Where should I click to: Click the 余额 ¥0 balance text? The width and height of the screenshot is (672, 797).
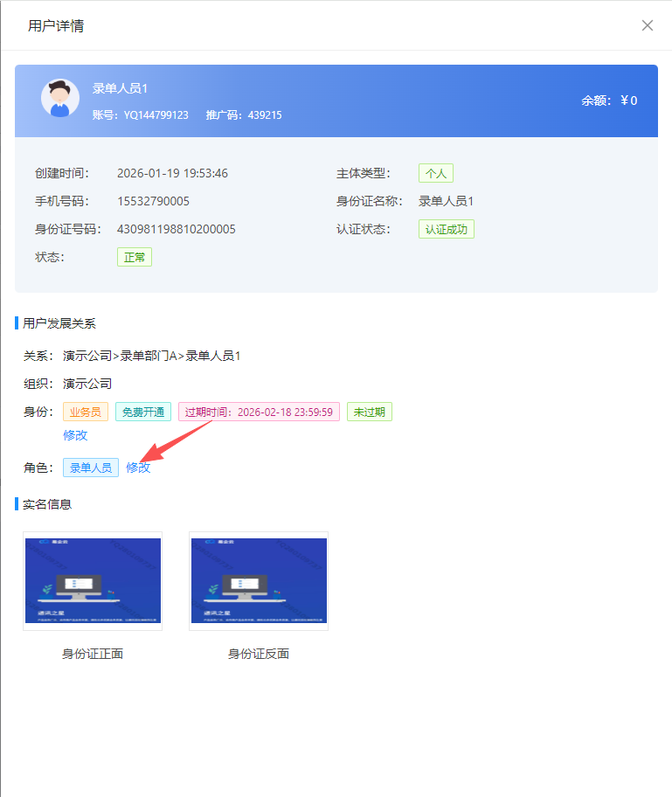click(609, 100)
